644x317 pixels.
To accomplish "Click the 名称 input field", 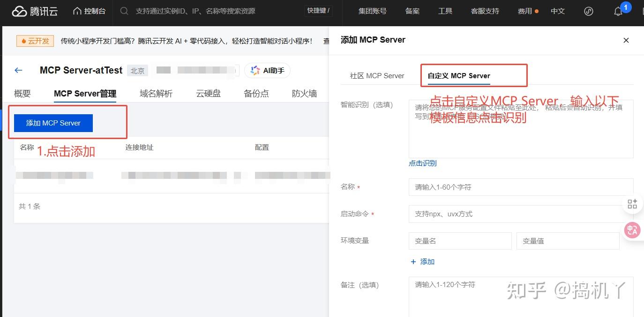I will coord(521,187).
